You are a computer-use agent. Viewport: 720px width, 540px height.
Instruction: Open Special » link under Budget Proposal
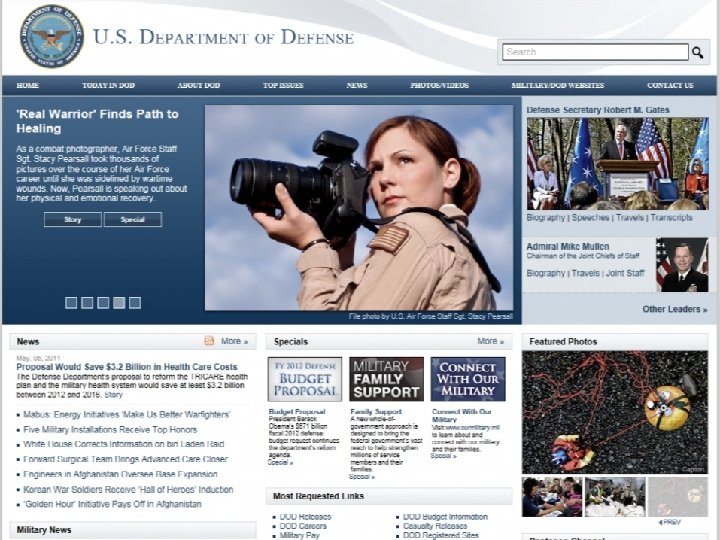[x=280, y=462]
